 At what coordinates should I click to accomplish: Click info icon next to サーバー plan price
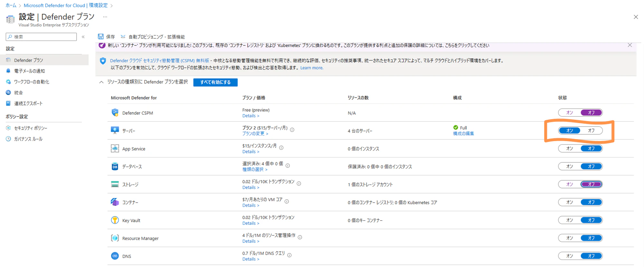pyautogui.click(x=292, y=130)
